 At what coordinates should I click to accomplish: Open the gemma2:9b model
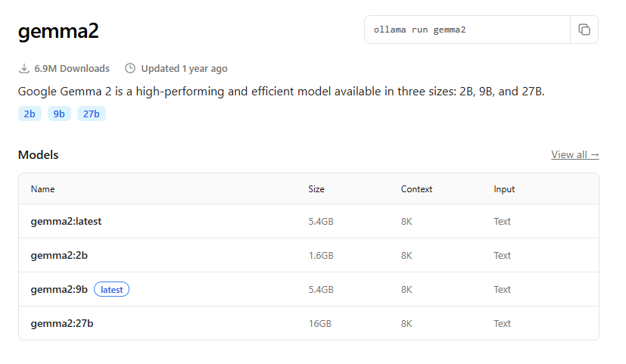(59, 290)
